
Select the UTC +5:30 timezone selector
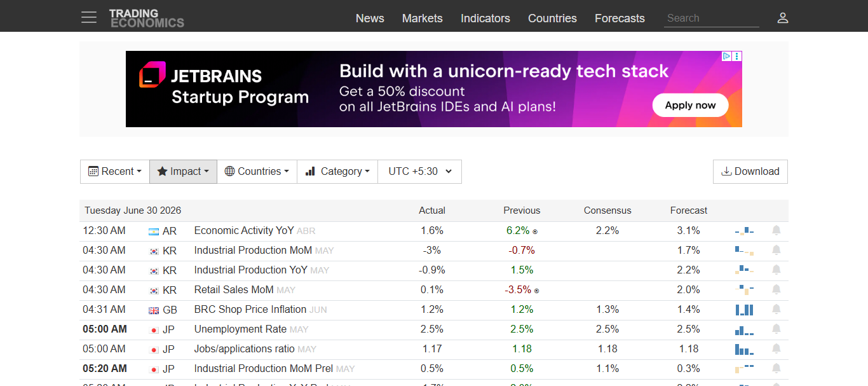pyautogui.click(x=420, y=171)
